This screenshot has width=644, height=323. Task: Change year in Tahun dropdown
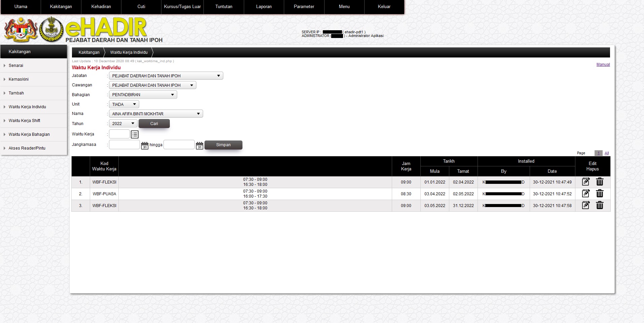point(123,124)
